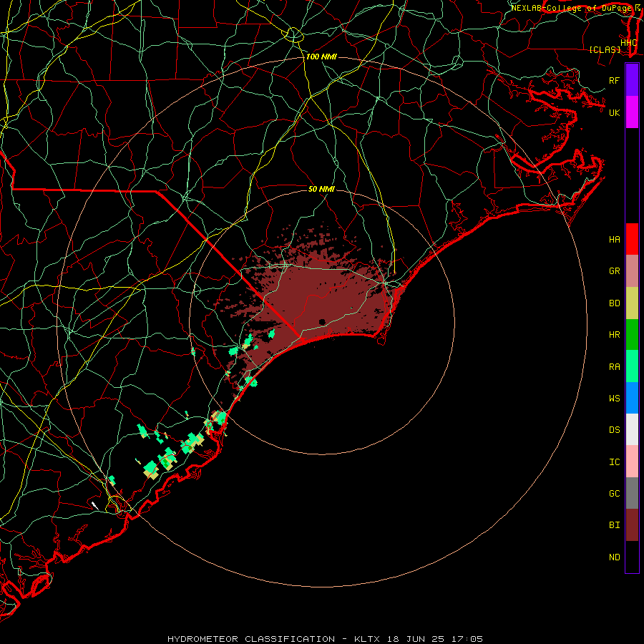The image size is (644, 644).
Task: Click the 'IC' legend label
Action: click(614, 462)
